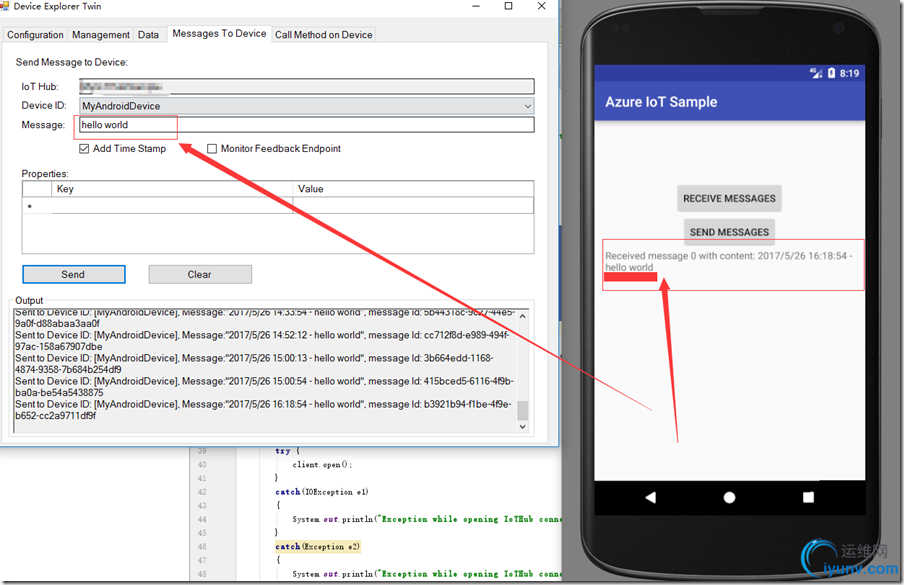The width and height of the screenshot is (904, 585).
Task: Tap SEND MESSAGES on Android app
Action: [729, 232]
